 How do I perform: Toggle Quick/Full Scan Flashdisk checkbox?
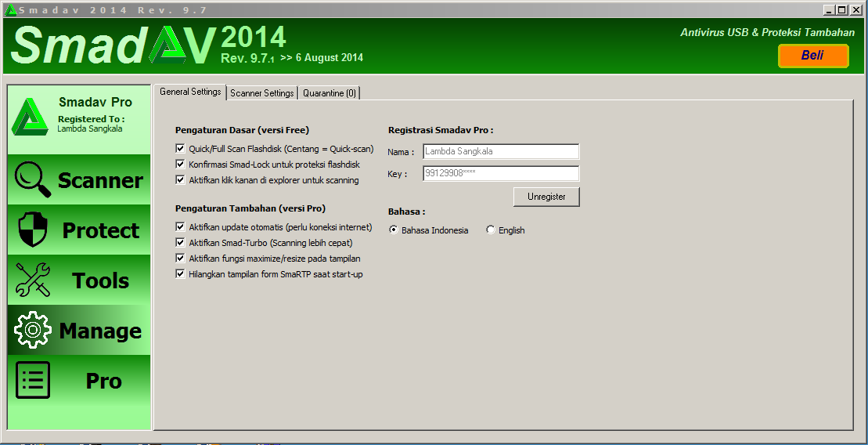coord(180,149)
